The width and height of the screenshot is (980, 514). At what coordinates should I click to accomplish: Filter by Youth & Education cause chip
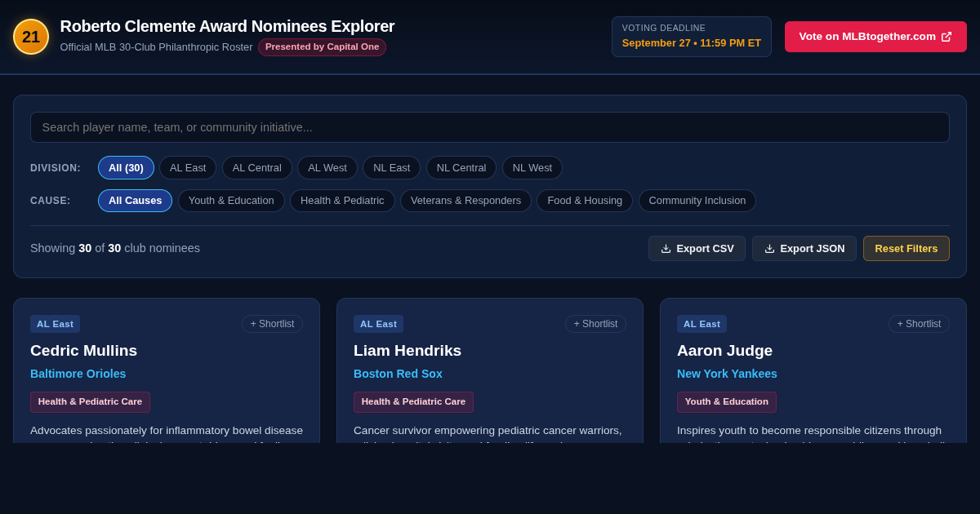point(231,201)
